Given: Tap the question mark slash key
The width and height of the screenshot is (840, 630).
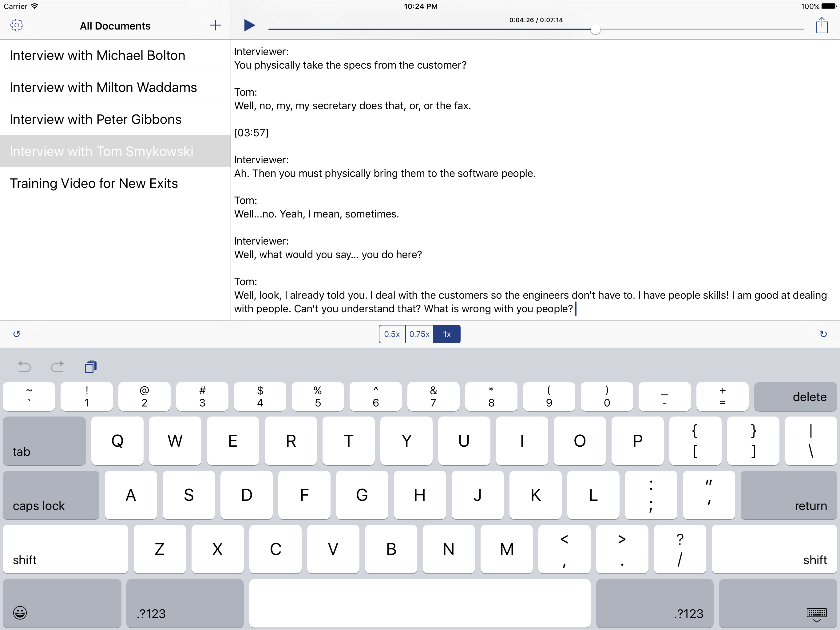Looking at the screenshot, I should click(x=680, y=549).
